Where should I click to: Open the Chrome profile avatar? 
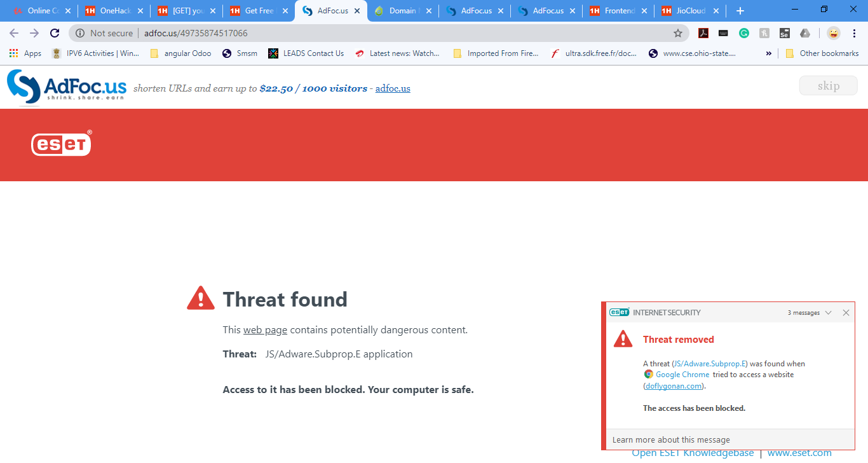click(834, 33)
